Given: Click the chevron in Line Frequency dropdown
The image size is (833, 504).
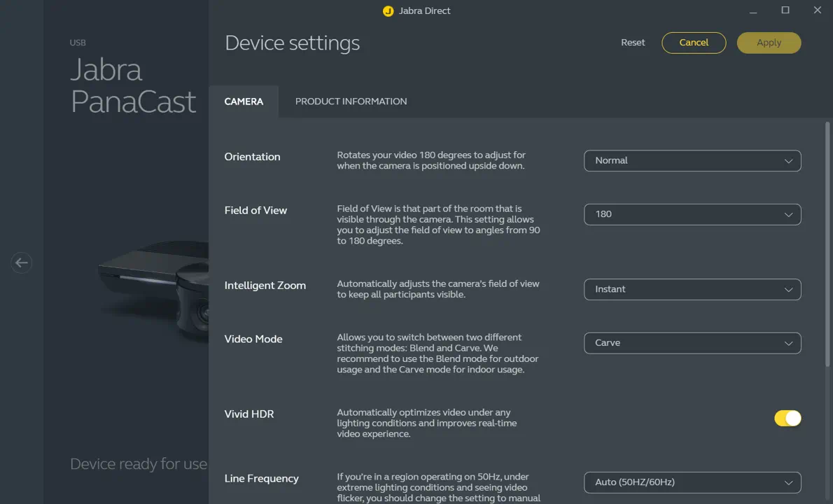Looking at the screenshot, I should (x=788, y=483).
